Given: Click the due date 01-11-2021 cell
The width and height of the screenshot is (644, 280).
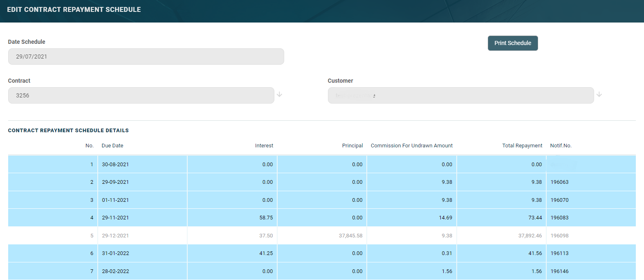Looking at the screenshot, I should pyautogui.click(x=115, y=200).
